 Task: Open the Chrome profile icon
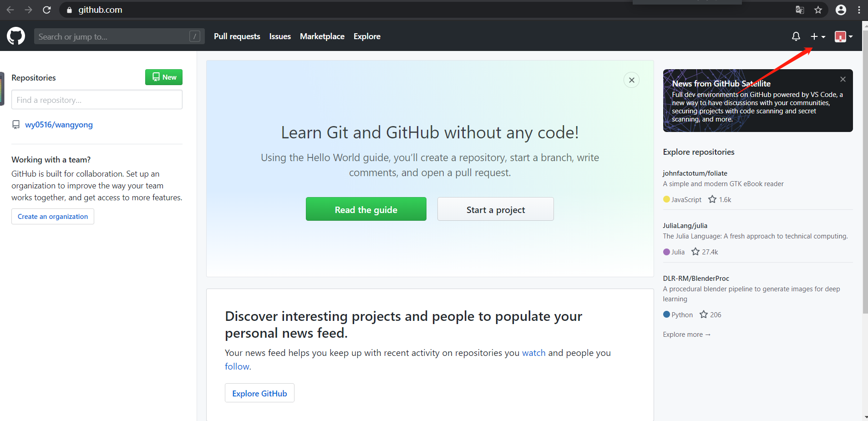pyautogui.click(x=841, y=10)
